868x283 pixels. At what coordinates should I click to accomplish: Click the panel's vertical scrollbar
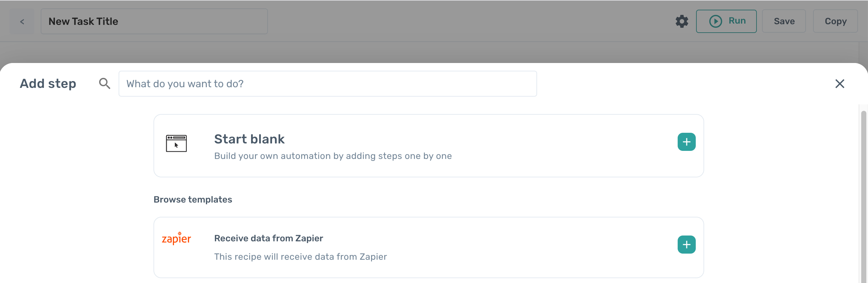863,195
